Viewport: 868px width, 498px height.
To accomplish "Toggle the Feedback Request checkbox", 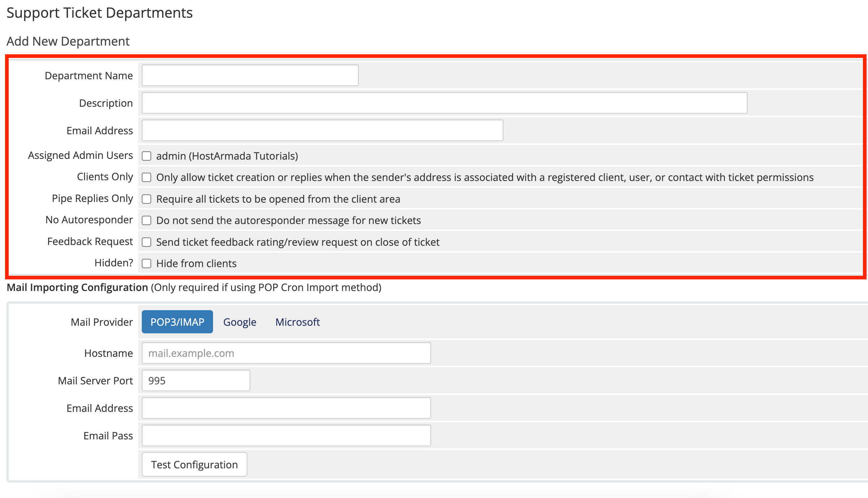I will click(x=146, y=242).
